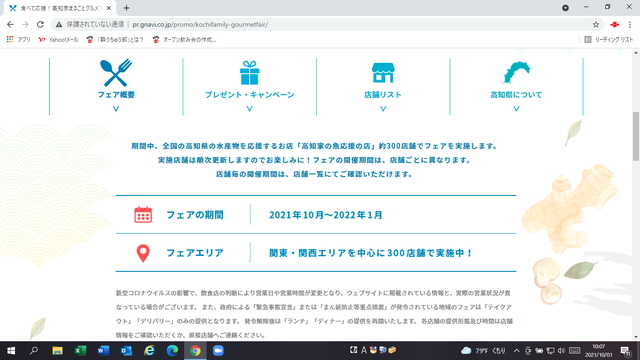Select the text 2021年10月～2022年1月

point(326,215)
